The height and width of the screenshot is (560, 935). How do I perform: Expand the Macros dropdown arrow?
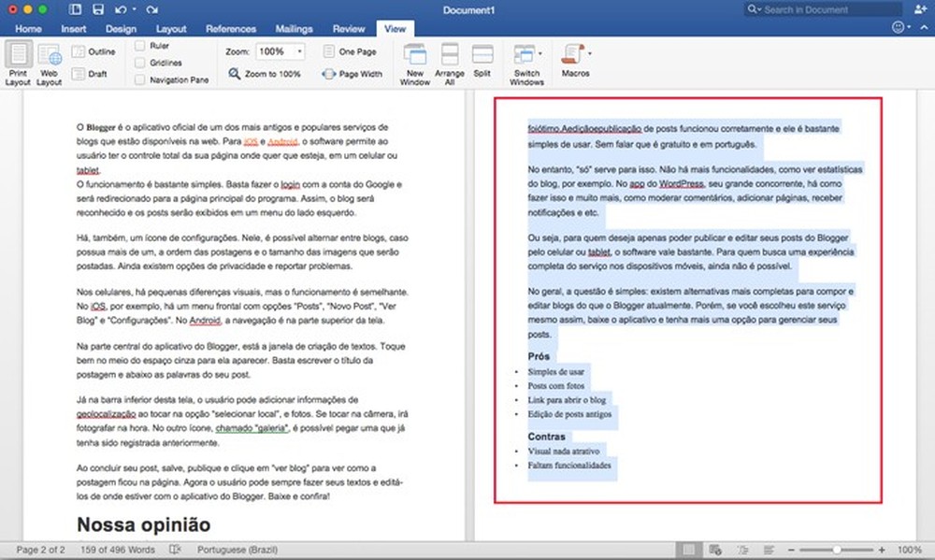590,53
